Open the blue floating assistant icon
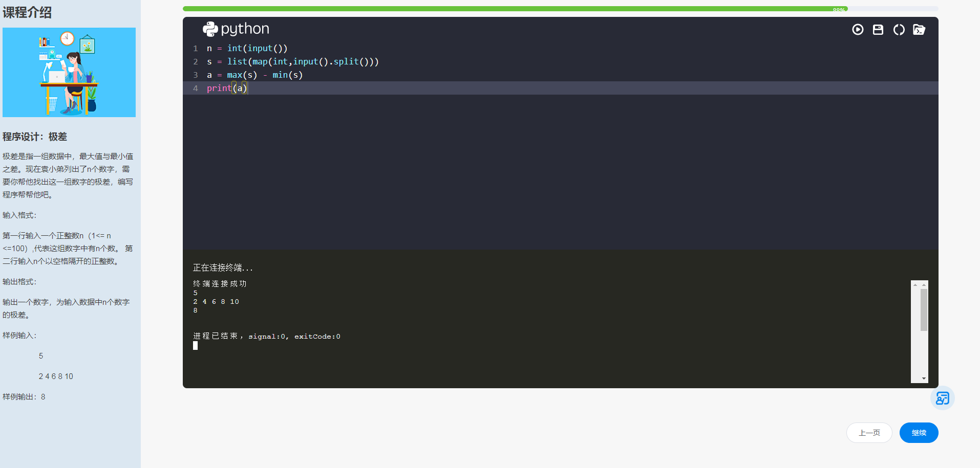The height and width of the screenshot is (468, 980). [942, 398]
